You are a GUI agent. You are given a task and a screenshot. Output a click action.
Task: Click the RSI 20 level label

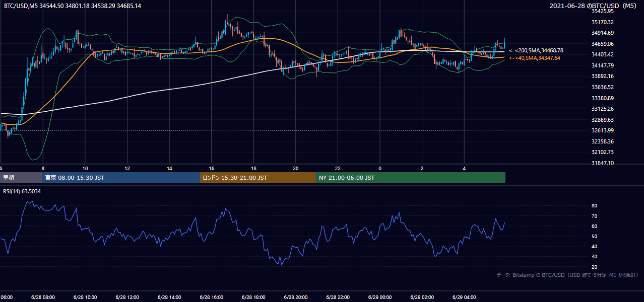click(x=594, y=267)
